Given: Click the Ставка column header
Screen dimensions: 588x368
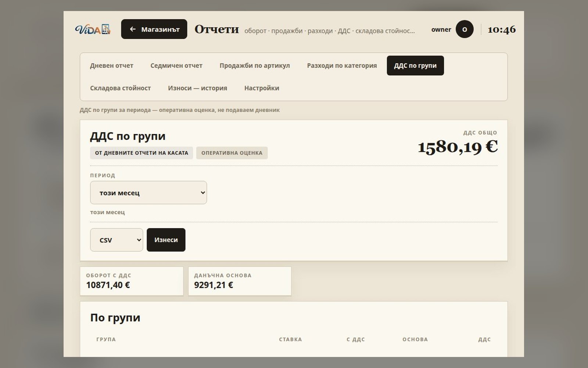Looking at the screenshot, I should [x=290, y=339].
